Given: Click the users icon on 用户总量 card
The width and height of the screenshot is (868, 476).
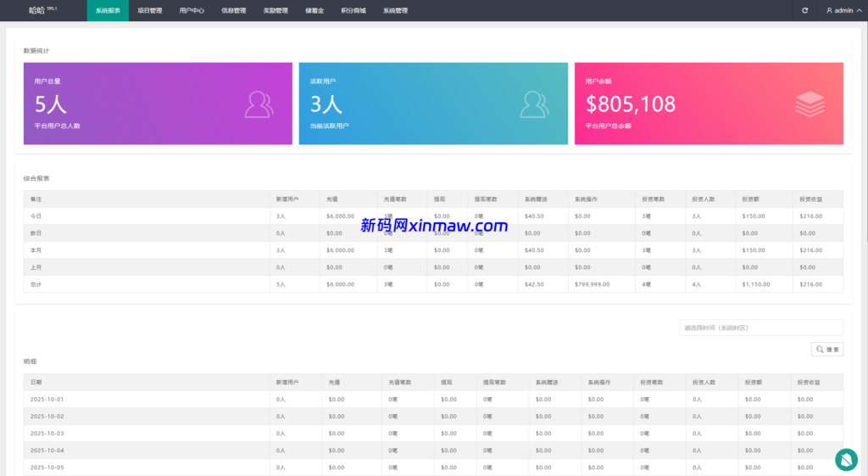Looking at the screenshot, I should [x=259, y=104].
